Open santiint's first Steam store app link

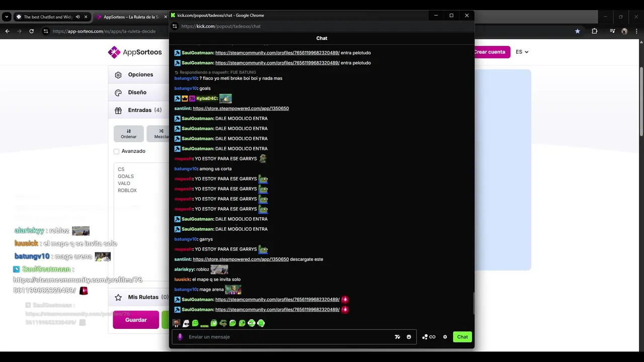pos(240,108)
